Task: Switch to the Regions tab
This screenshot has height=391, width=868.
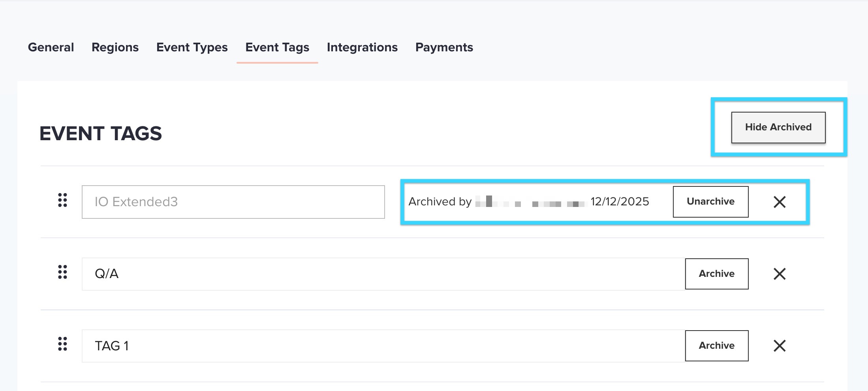Action: 115,47
